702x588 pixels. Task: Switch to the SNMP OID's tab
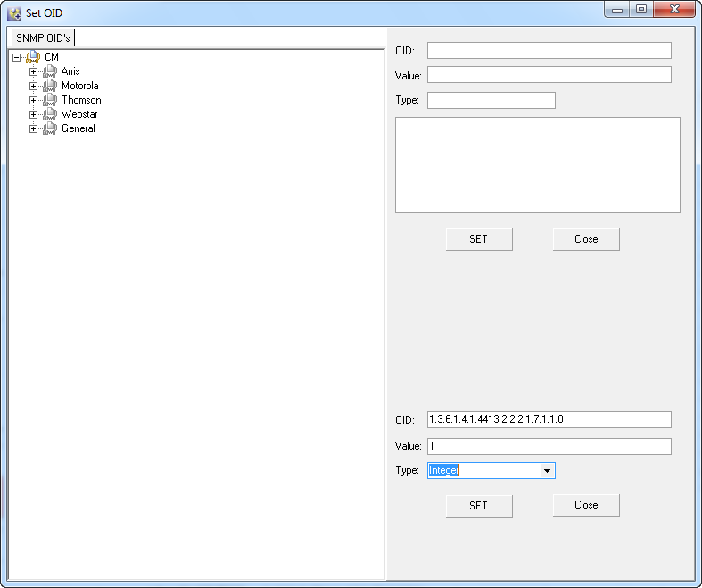click(x=43, y=37)
